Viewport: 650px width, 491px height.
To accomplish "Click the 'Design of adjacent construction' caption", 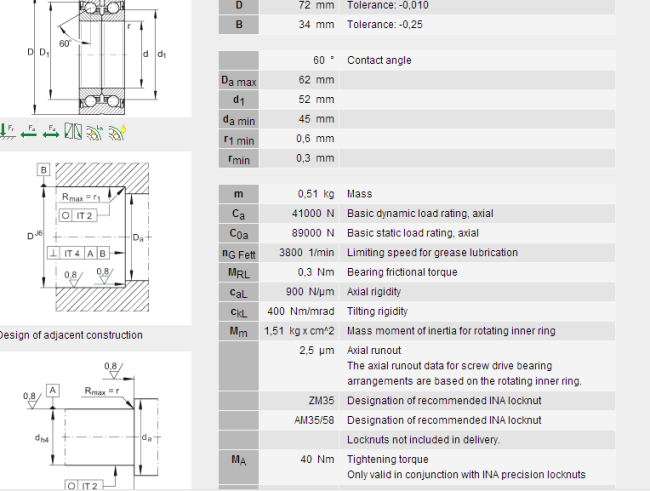I will 70,335.
